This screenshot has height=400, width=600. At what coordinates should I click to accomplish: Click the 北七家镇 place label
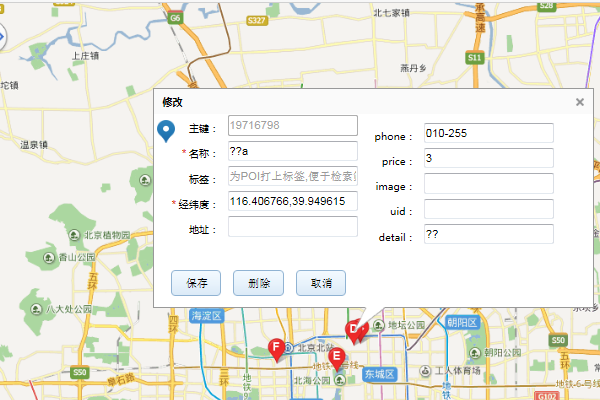pos(391,13)
